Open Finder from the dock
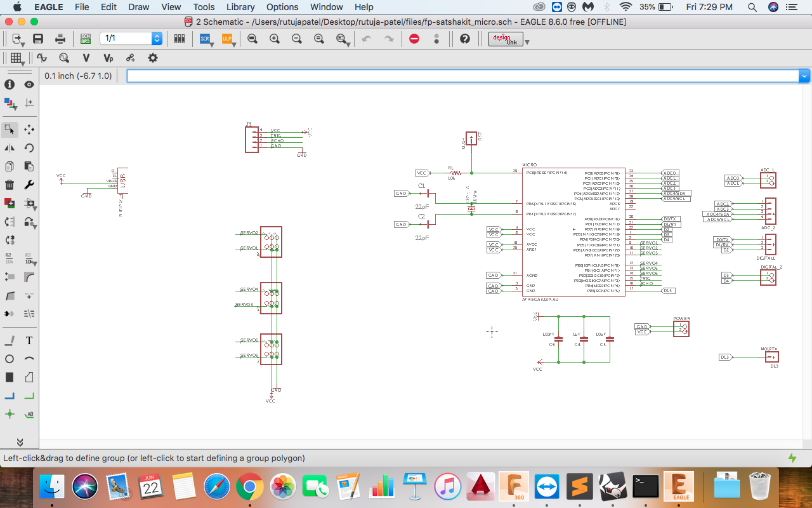Screen dimensions: 812x508 click(x=52, y=488)
